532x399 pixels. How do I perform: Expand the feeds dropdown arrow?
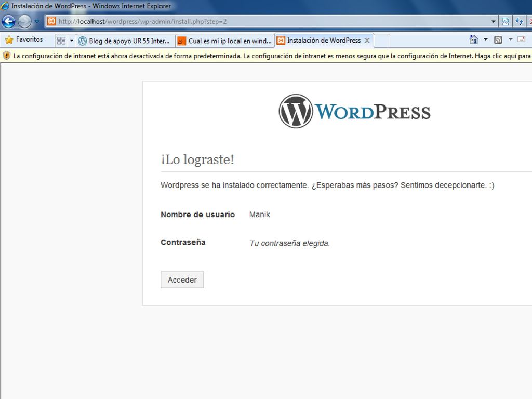click(x=510, y=39)
